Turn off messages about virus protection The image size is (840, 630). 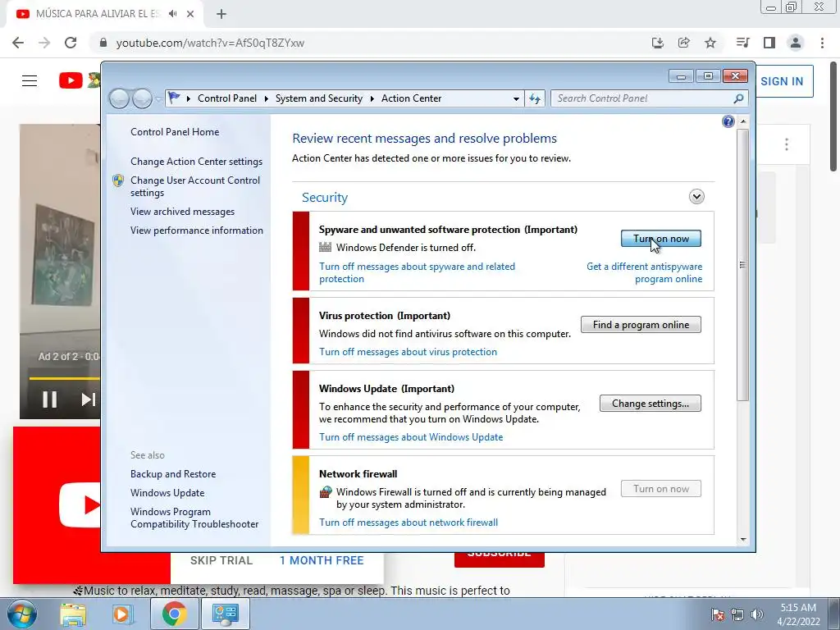(408, 352)
